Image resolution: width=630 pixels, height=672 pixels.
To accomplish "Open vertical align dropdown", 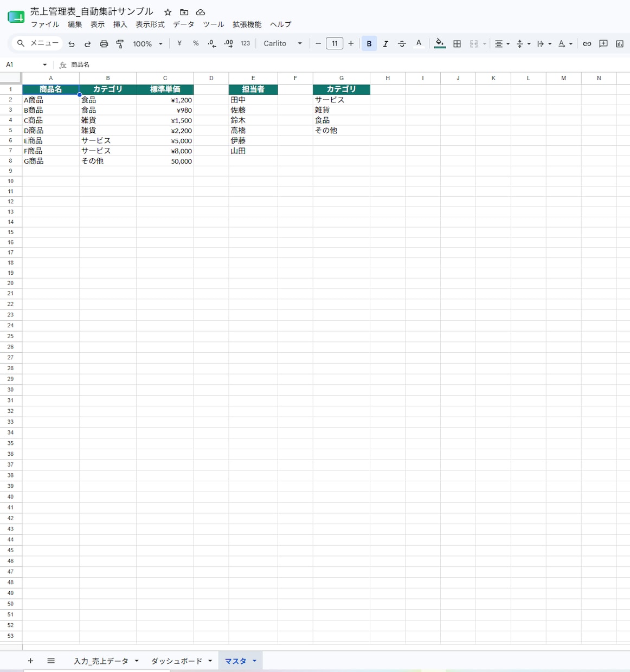I will pyautogui.click(x=523, y=43).
